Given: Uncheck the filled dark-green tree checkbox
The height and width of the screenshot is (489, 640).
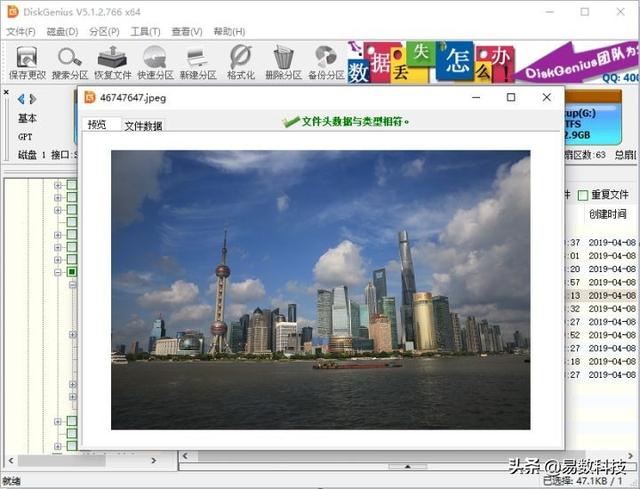Looking at the screenshot, I should (x=72, y=272).
